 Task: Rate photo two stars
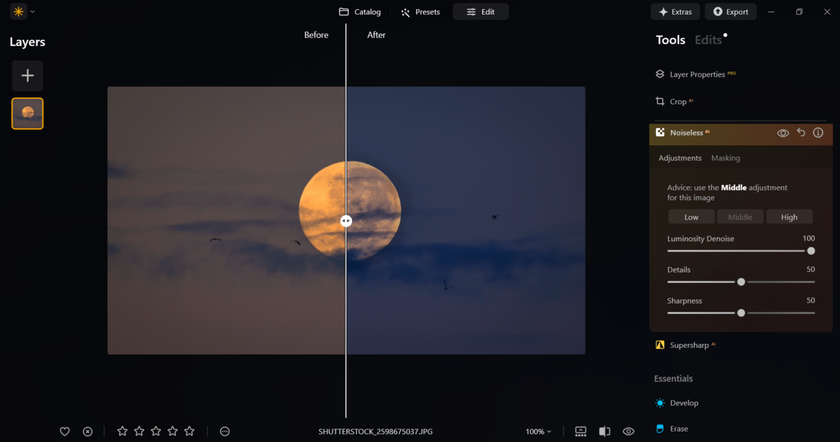click(x=139, y=431)
